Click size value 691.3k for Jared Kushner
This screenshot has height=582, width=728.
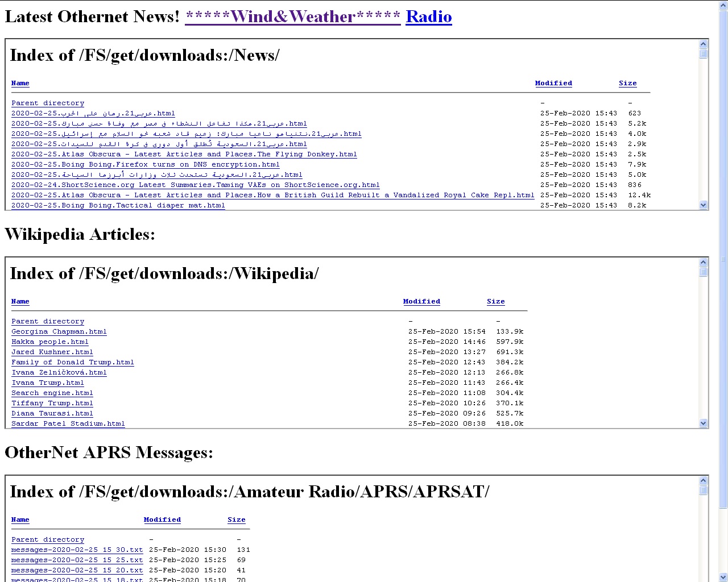tap(510, 352)
